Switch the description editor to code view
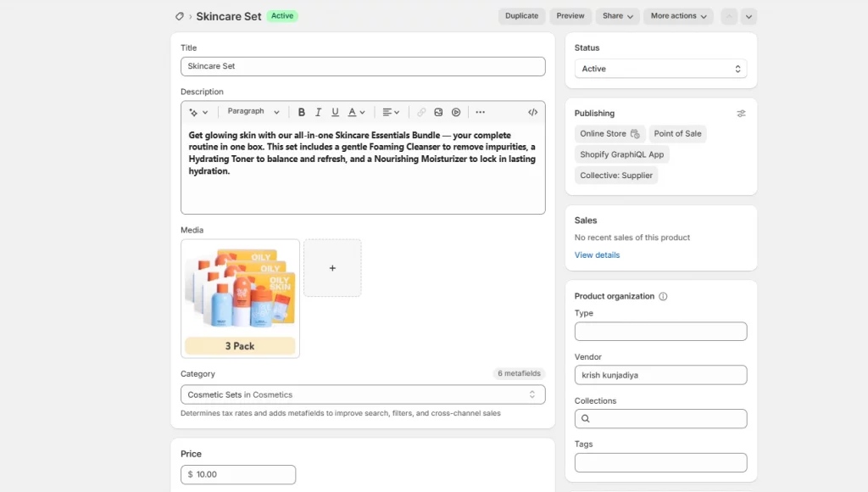Screen dimensions: 868x492 [532, 111]
